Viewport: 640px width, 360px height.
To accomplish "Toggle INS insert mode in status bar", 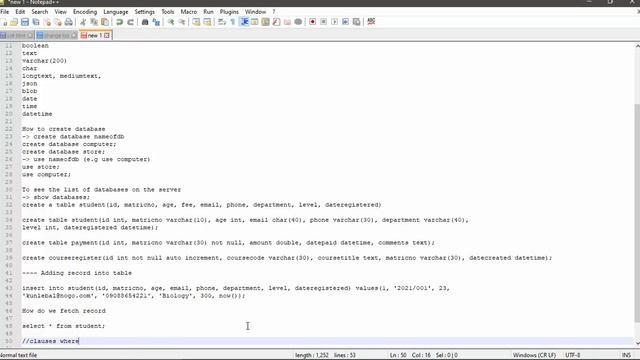I will [626, 355].
